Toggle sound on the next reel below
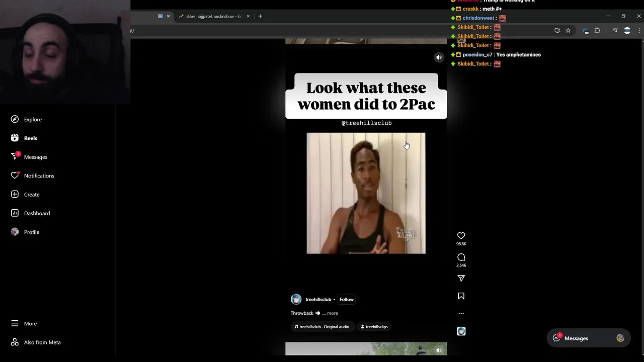Screen dimensions: 644x362 pyautogui.click(x=439, y=350)
